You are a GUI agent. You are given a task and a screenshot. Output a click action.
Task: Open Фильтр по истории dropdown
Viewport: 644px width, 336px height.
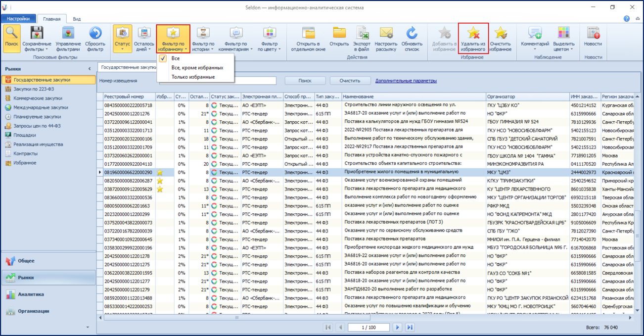(x=203, y=39)
